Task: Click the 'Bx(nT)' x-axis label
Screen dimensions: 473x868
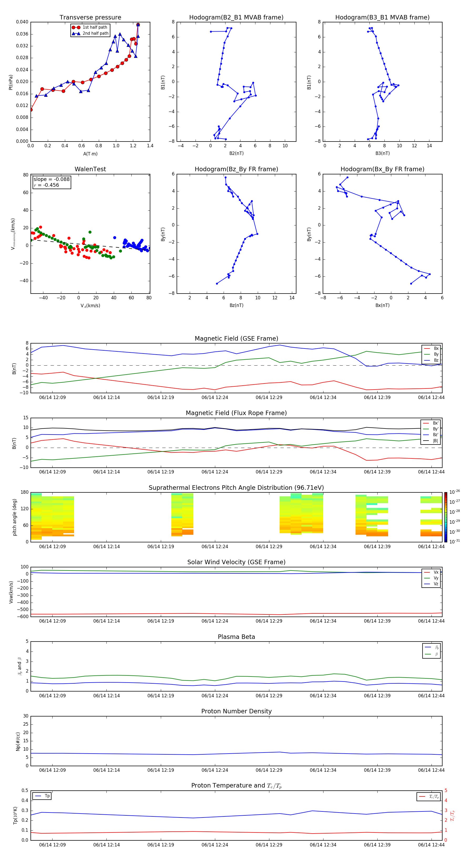Action: point(382,305)
